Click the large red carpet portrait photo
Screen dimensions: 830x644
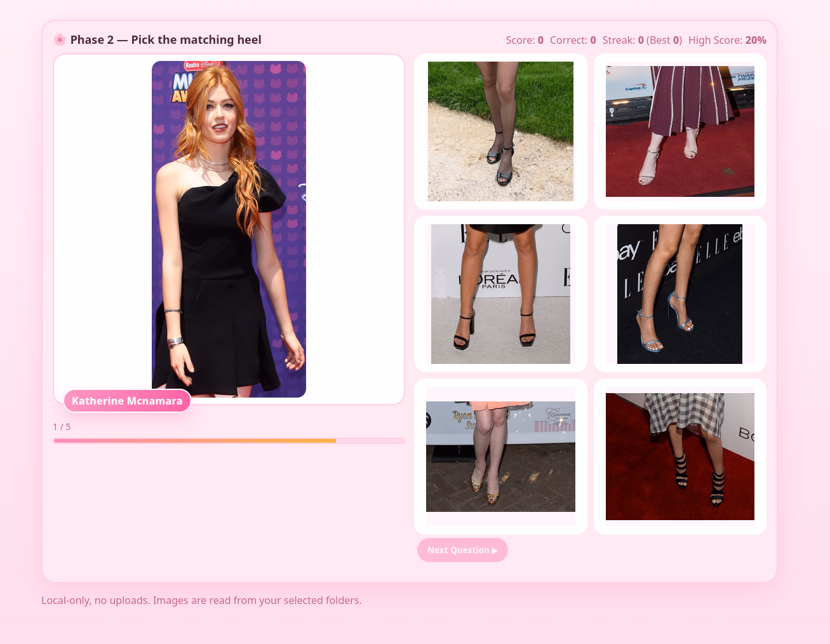pos(229,229)
